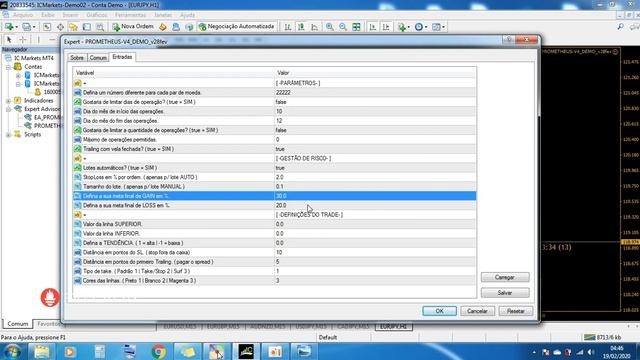The image size is (640, 360).
Task: Collapse the Expert Advisors node in the Navigator
Action: pos(8,109)
